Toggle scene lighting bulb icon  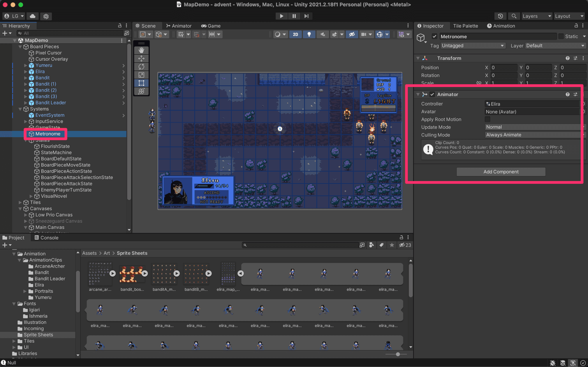tap(309, 34)
